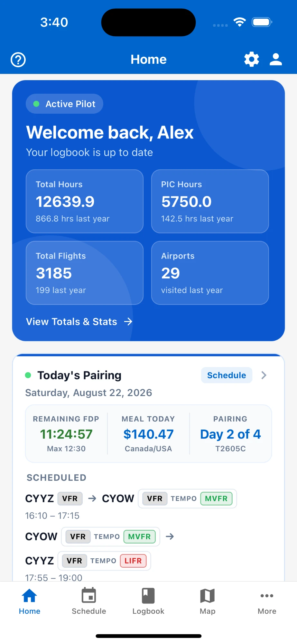The image size is (297, 644).
Task: Open settings gear icon
Action: [252, 59]
